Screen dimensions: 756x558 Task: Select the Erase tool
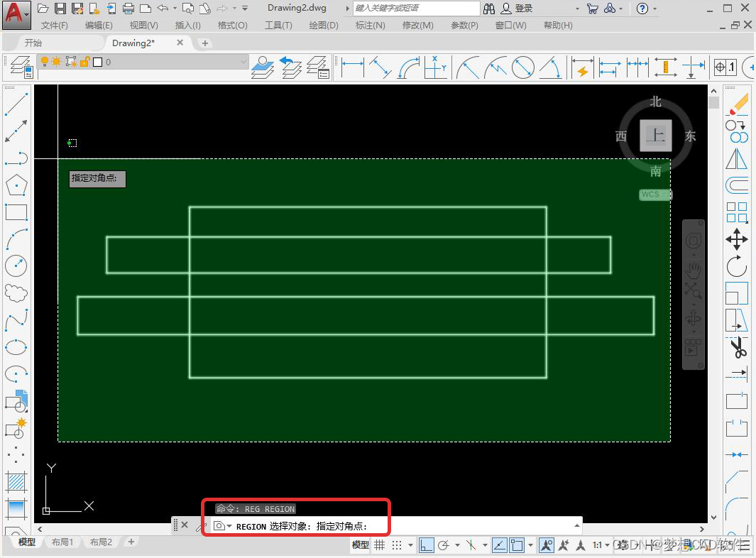click(738, 104)
